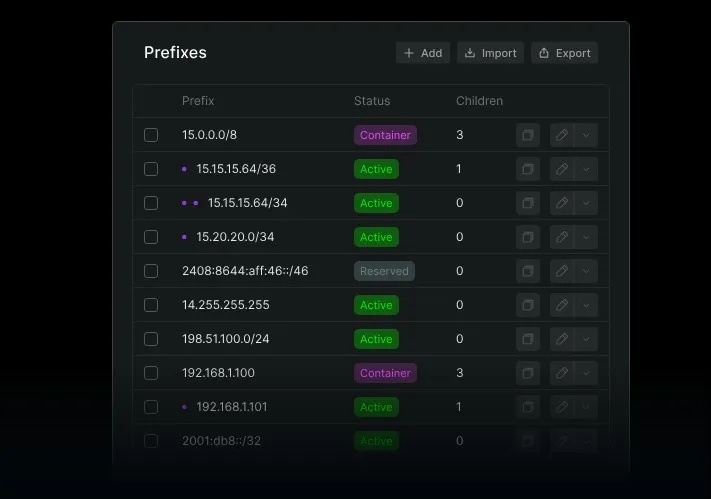Sort by the Status column header
711x499 pixels.
(372, 101)
